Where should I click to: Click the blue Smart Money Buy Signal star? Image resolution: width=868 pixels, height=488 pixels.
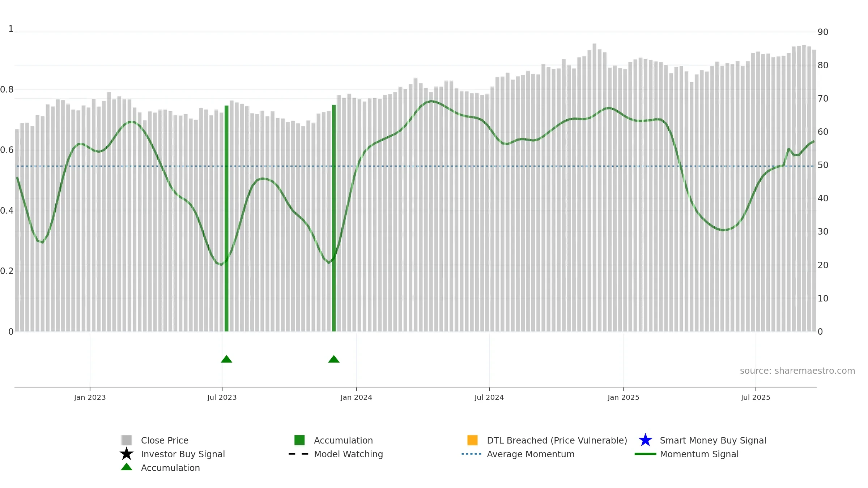click(x=645, y=440)
